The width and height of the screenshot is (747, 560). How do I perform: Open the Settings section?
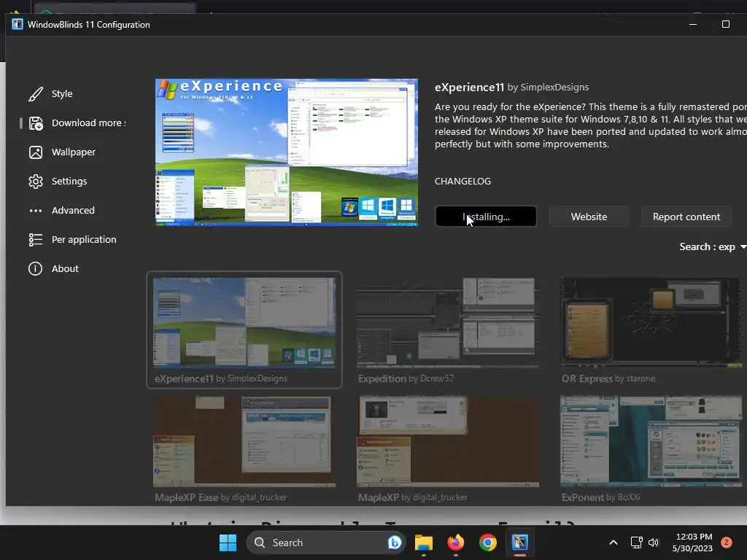69,181
